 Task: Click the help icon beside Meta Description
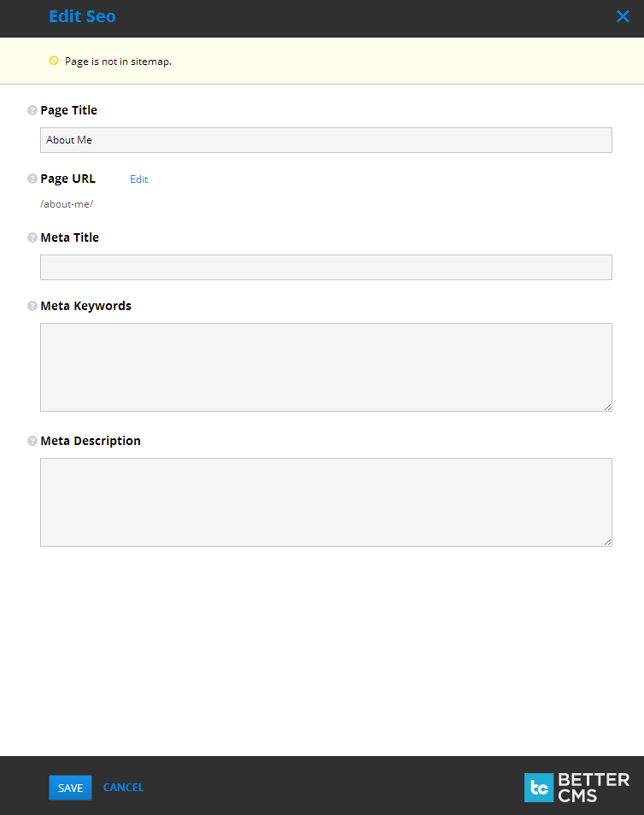(x=32, y=442)
